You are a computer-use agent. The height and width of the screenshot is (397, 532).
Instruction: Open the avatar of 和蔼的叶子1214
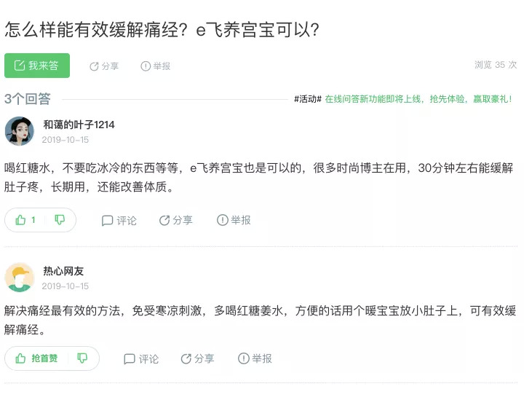click(20, 131)
